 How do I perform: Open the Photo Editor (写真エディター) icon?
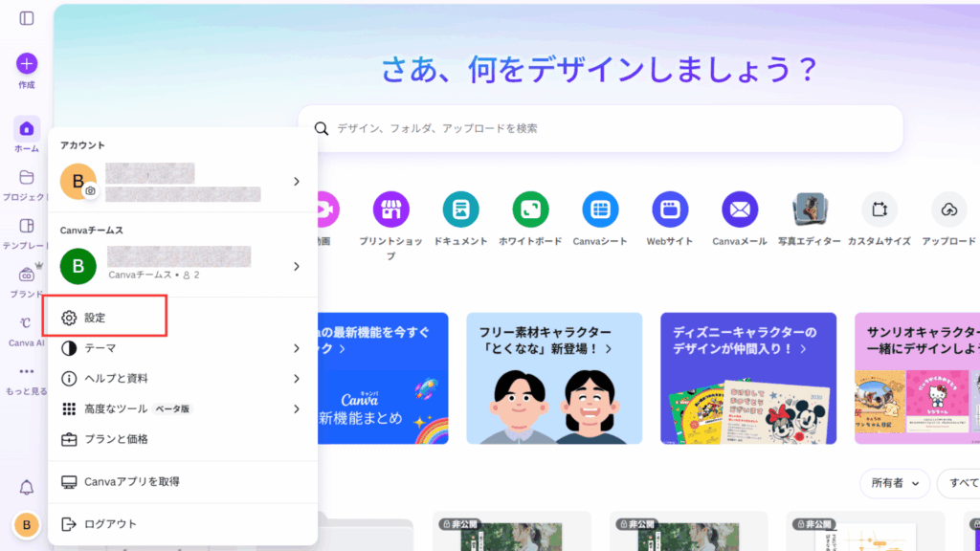point(810,209)
